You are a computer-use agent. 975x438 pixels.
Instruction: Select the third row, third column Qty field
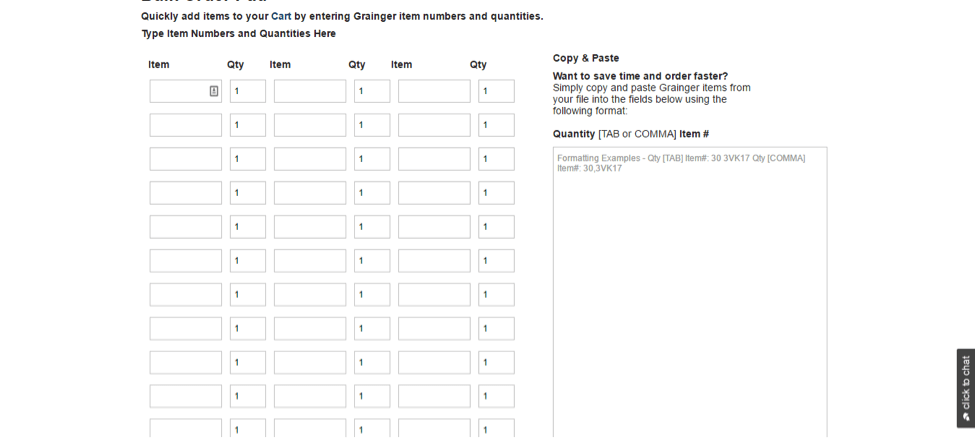pyautogui.click(x=497, y=159)
